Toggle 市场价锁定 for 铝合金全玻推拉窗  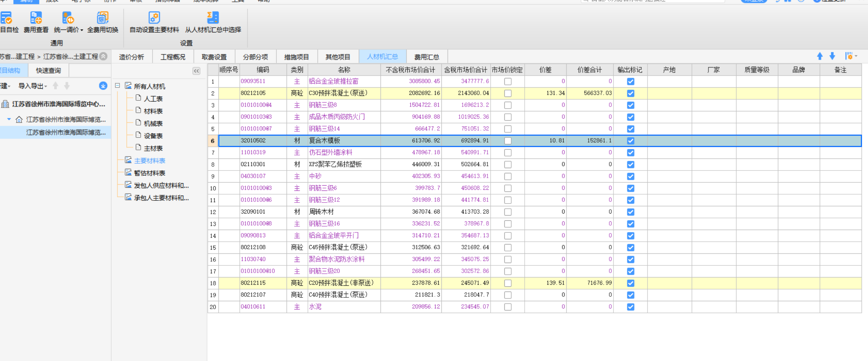coord(508,81)
